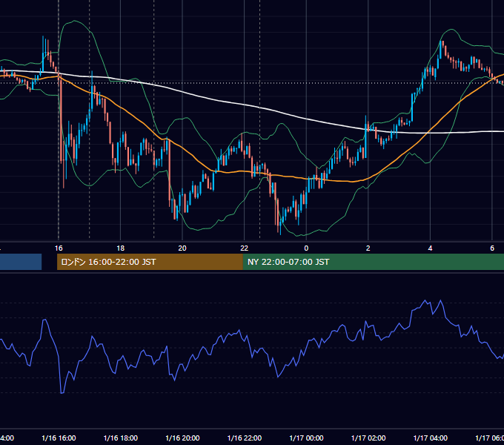
Task: Click the blue session bar left of ロンドン
Action: coord(21,262)
